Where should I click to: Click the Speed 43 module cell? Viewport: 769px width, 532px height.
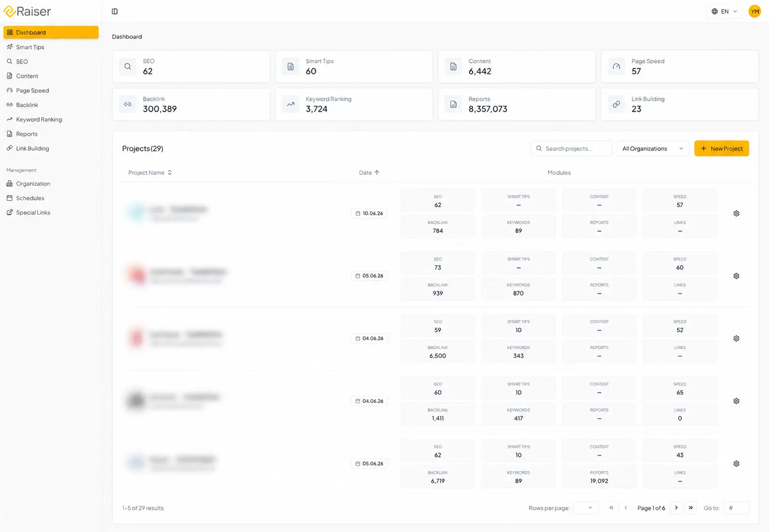680,451
